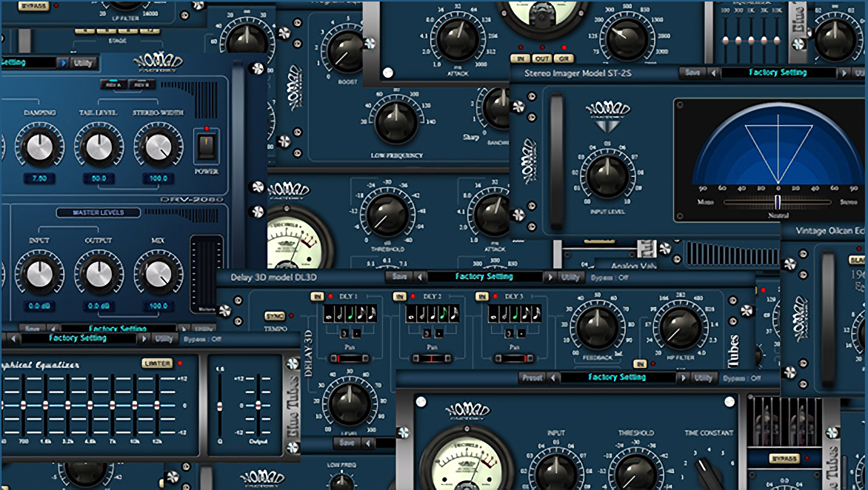Screen dimensions: 868x490
Task: Click the FEEDBACK knob in Delay 3D
Action: (x=597, y=328)
